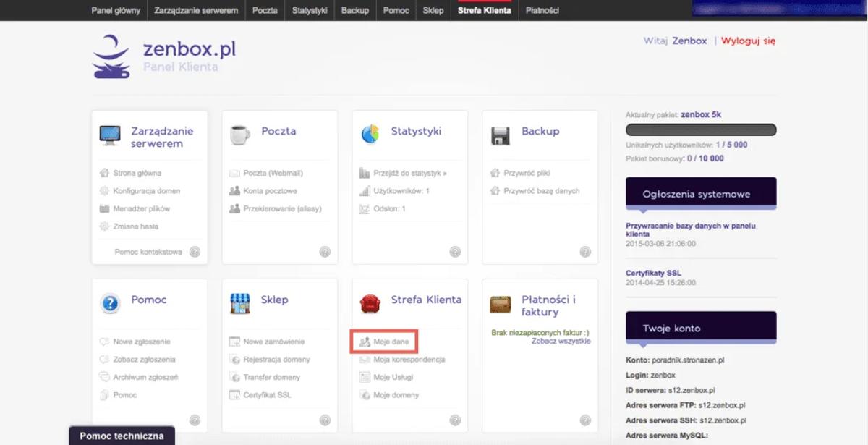The height and width of the screenshot is (445, 868).
Task: Click the gear icon beside Konfiguracja domen
Action: click(x=104, y=191)
